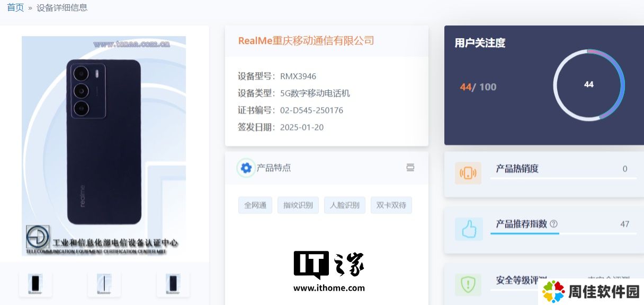The height and width of the screenshot is (305, 644).
Task: Click certificate number 02-D545-250176
Action: [x=311, y=110]
